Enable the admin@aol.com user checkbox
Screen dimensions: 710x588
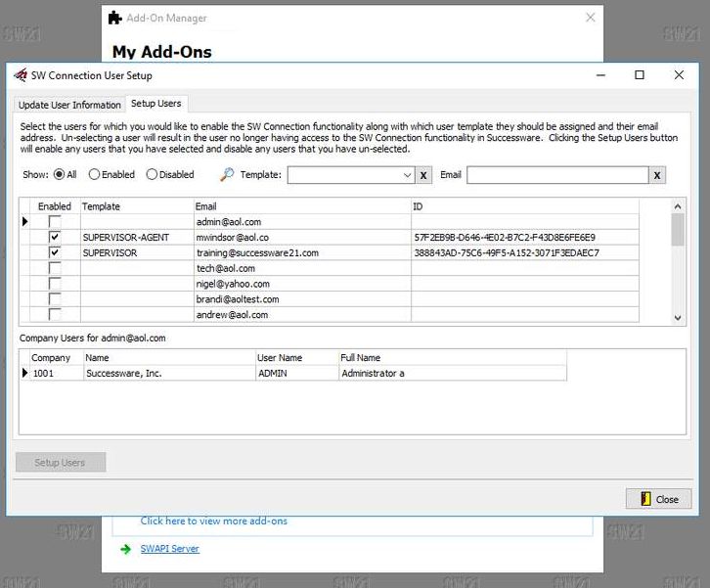[x=55, y=222]
